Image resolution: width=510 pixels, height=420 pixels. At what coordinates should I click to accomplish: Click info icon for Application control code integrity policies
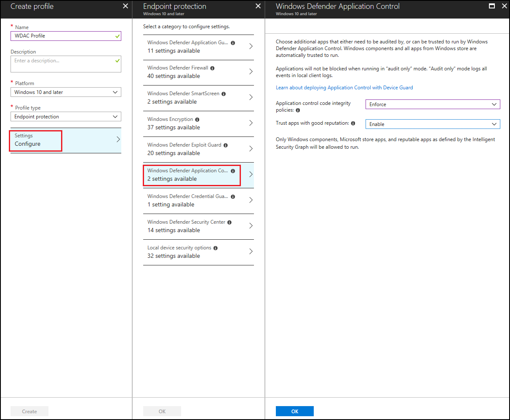(298, 110)
